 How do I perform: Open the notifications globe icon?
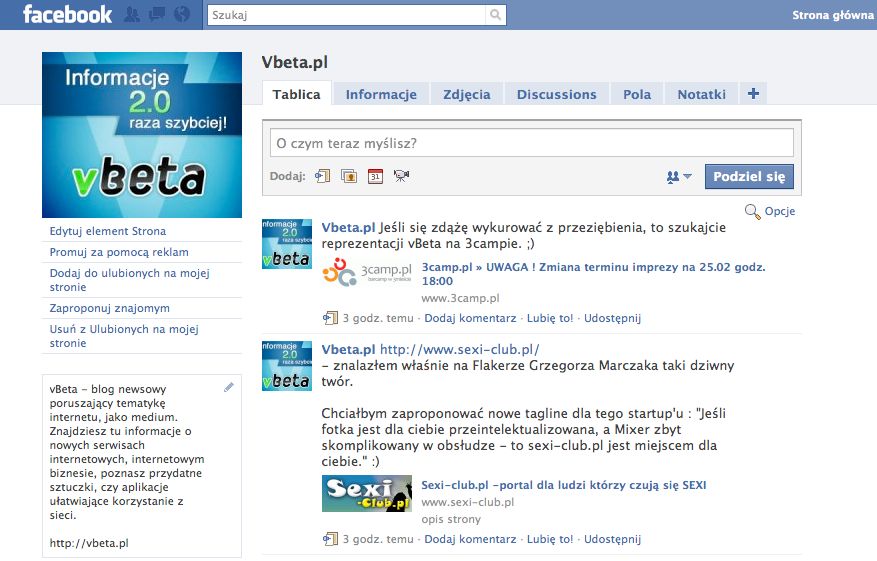tap(182, 14)
